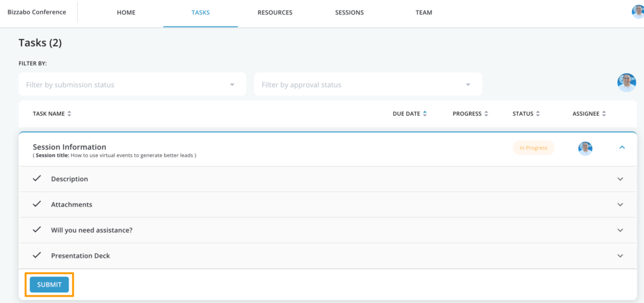Click the assignee filter avatar beside the filters
Viewport: 644px width, 303px height.
click(626, 82)
